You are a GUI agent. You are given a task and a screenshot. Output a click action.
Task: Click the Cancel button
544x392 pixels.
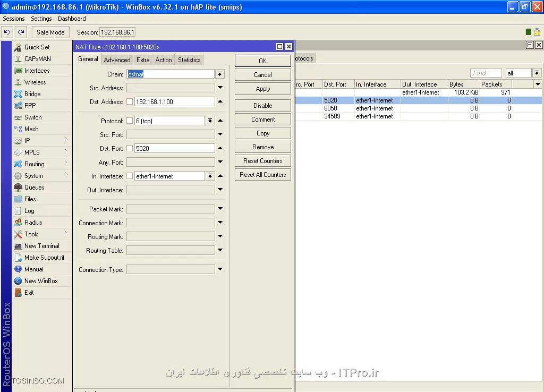(262, 74)
